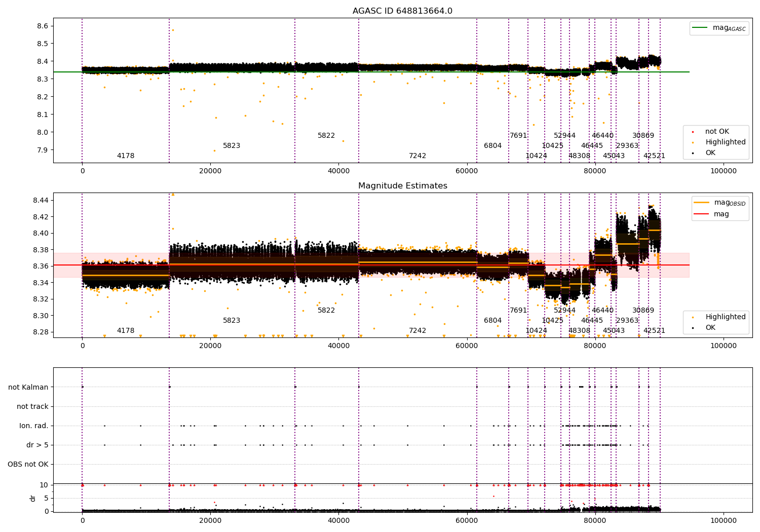
Task: Click the 'not Kalman' axis label
Action: click(28, 387)
